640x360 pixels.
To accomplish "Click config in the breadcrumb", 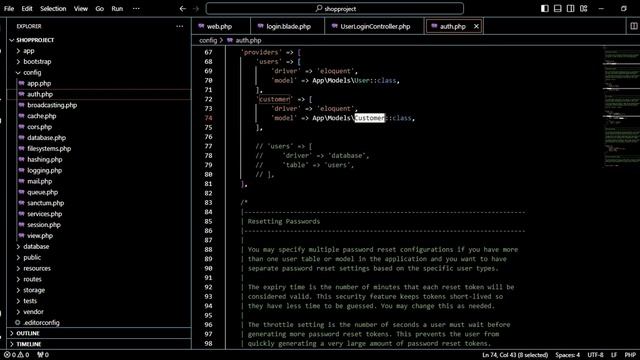I will pyautogui.click(x=208, y=40).
